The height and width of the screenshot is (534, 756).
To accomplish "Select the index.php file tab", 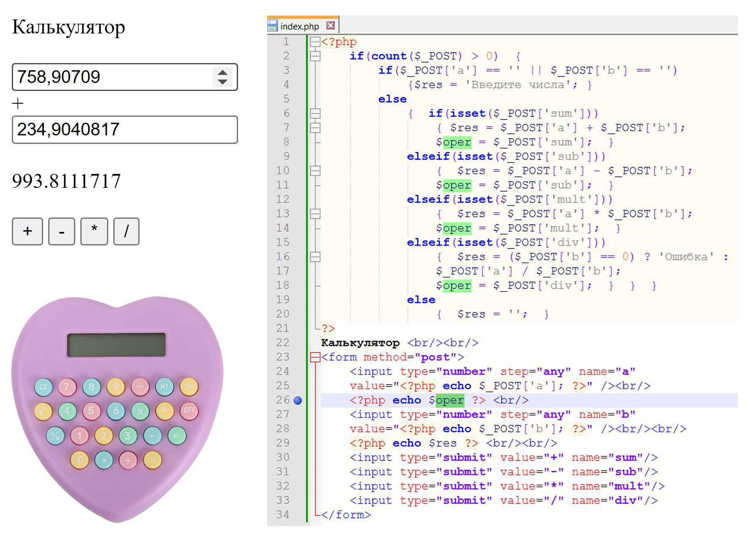I will [x=299, y=26].
